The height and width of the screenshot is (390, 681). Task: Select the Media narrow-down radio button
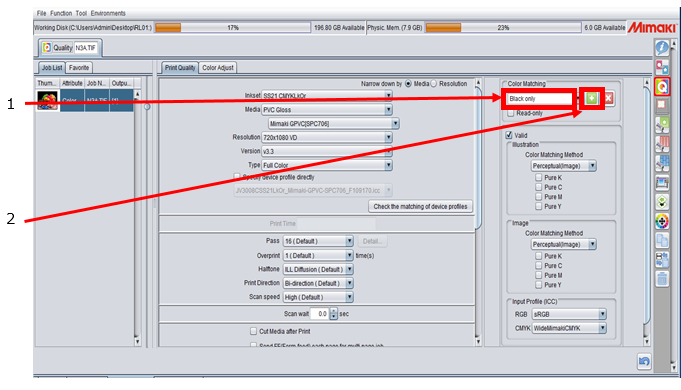pos(408,83)
